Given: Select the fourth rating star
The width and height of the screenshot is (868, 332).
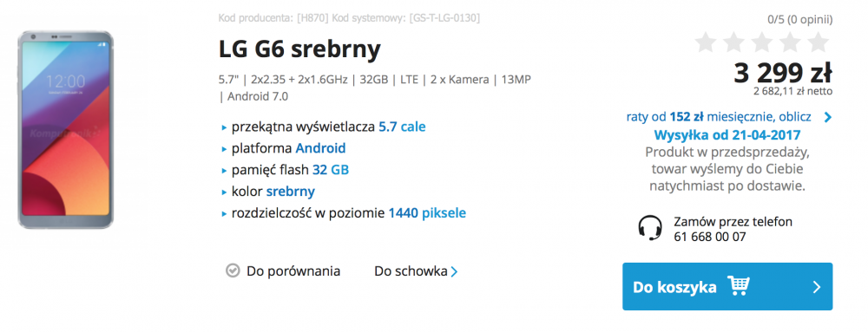Looking at the screenshot, I should pos(790,42).
